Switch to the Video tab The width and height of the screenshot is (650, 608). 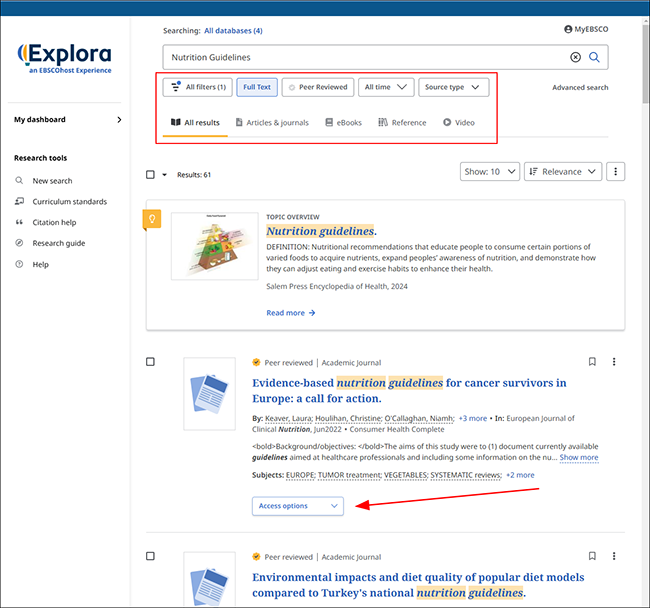point(459,123)
